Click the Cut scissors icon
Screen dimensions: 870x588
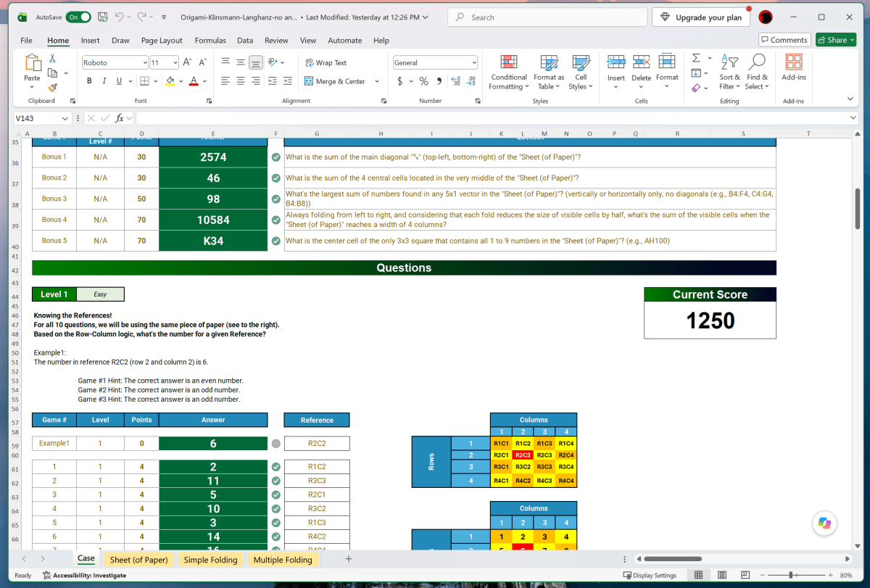[x=53, y=59]
